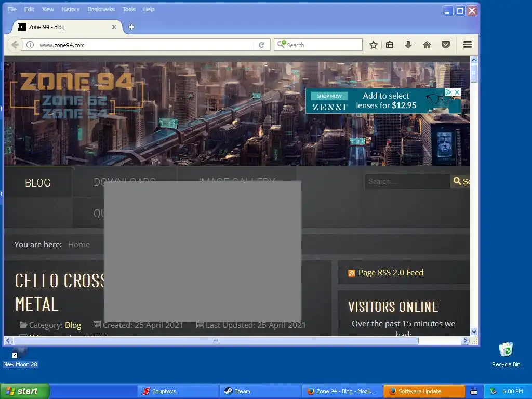532x399 pixels.
Task: Click the keyboard icon in taskbar
Action: point(474,392)
